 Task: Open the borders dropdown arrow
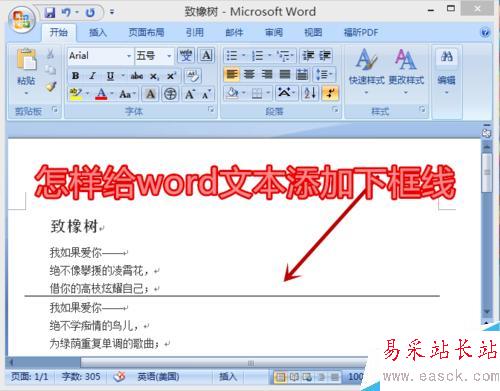coord(268,93)
